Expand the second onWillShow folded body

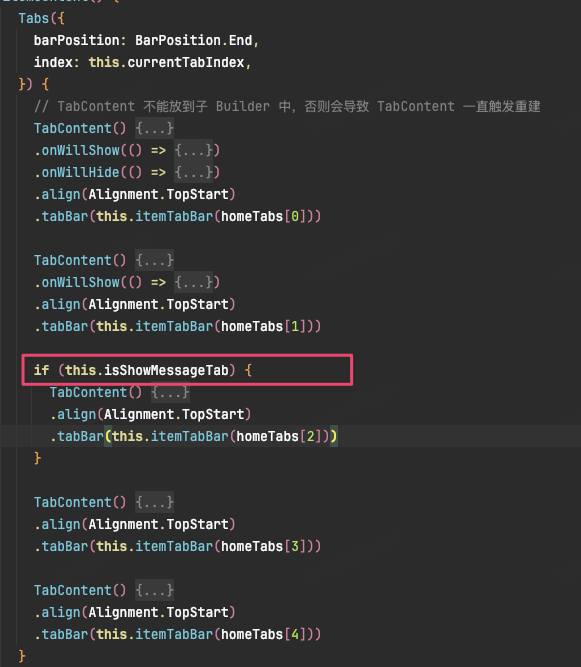pyautogui.click(x=194, y=282)
